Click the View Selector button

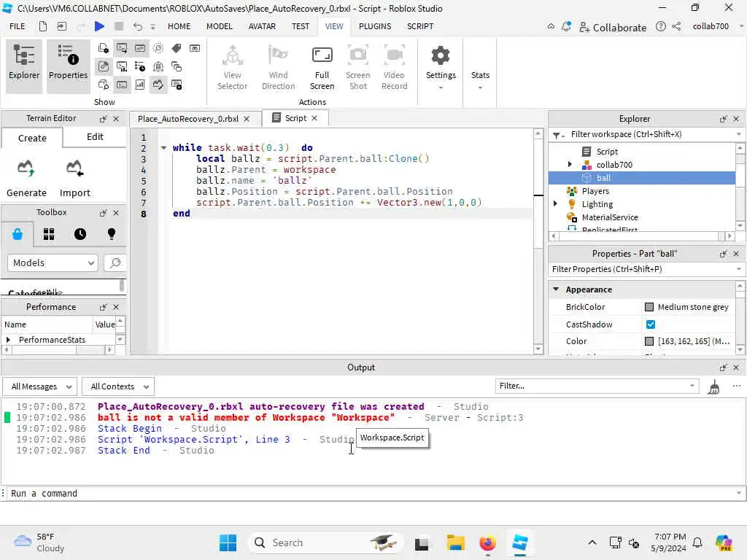pos(233,67)
